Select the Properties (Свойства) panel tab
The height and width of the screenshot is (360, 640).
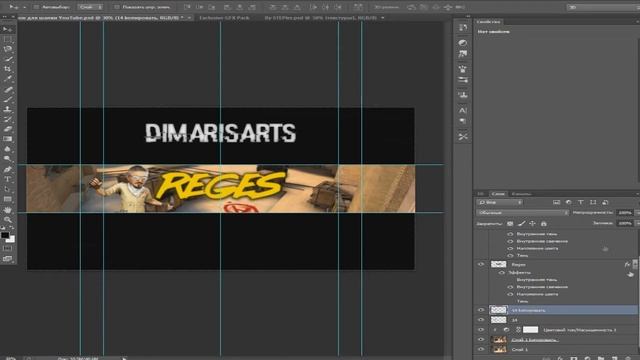489,22
